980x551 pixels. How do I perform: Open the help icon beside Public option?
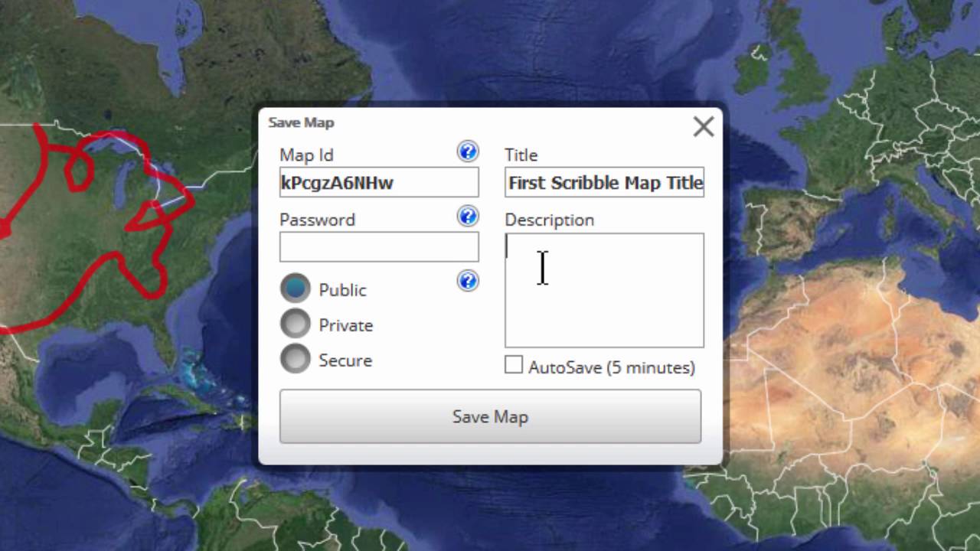click(x=468, y=281)
